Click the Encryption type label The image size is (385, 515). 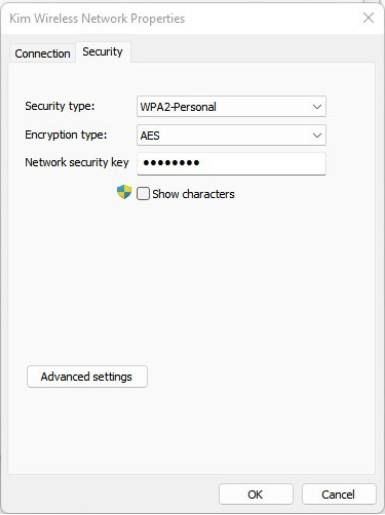point(66,135)
